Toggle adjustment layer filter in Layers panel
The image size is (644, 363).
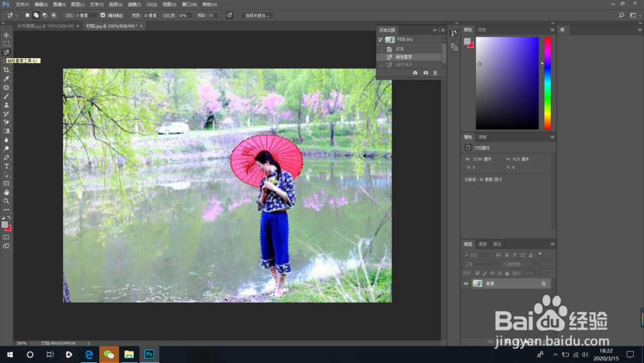point(506,255)
